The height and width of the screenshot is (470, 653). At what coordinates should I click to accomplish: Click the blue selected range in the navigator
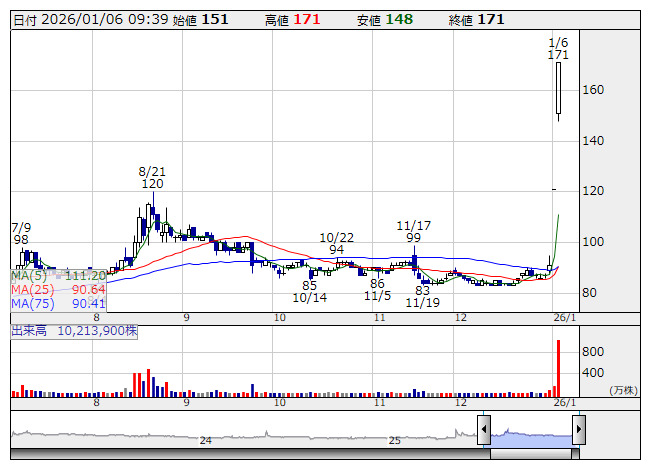(530, 436)
